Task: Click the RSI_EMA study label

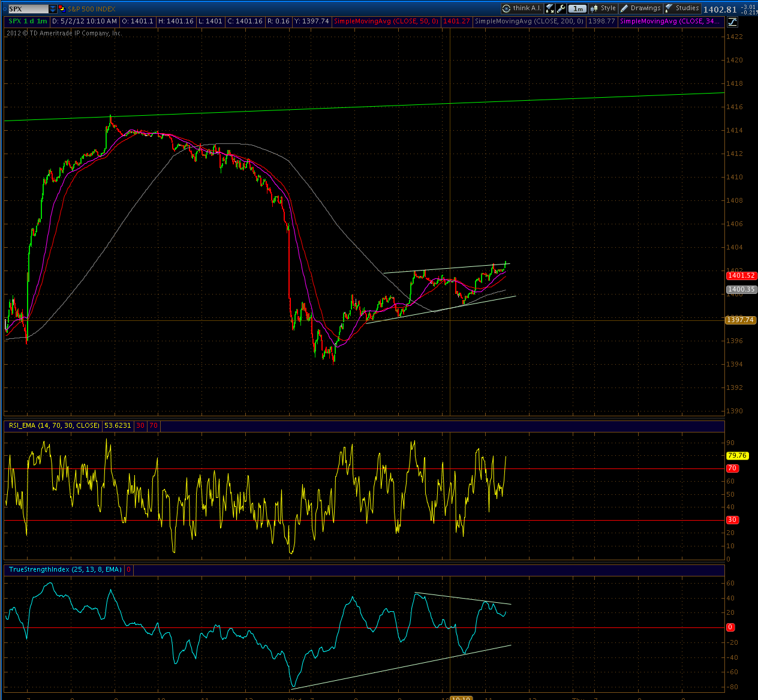Action: [54, 425]
